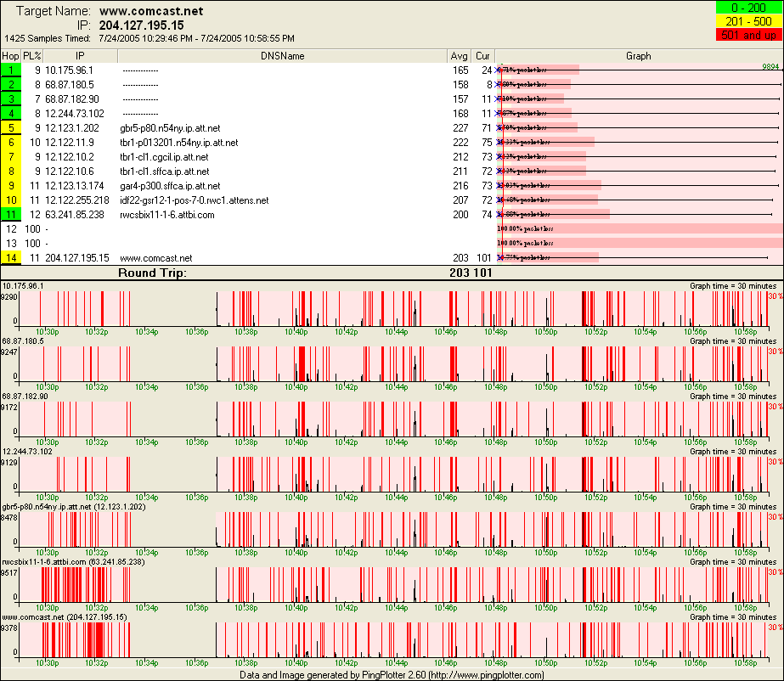The image size is (784, 681).
Task: Click the red 501 and up legend swatch
Action: coord(748,35)
